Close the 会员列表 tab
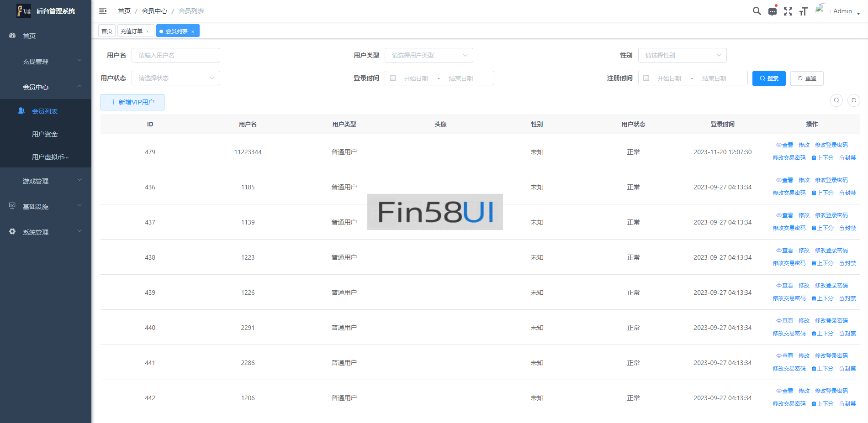The height and width of the screenshot is (423, 868). click(193, 31)
